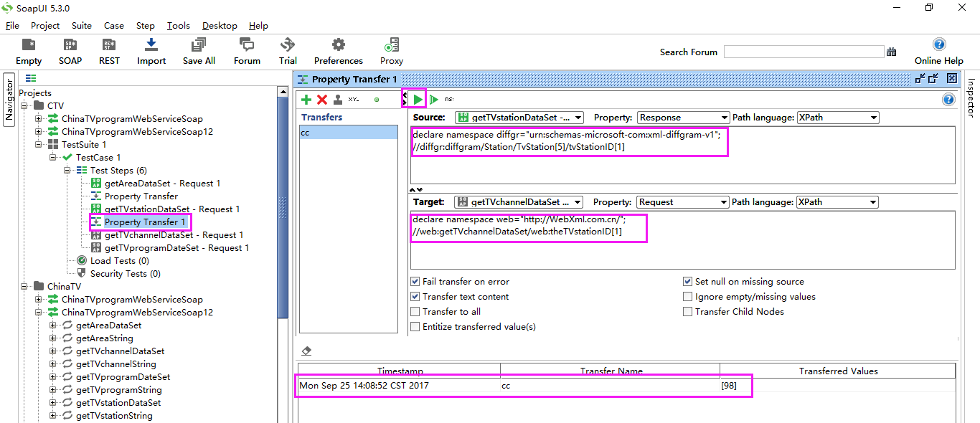Select getTVchannelDataSet - Request 1 test step
980x423 pixels.
pos(174,235)
